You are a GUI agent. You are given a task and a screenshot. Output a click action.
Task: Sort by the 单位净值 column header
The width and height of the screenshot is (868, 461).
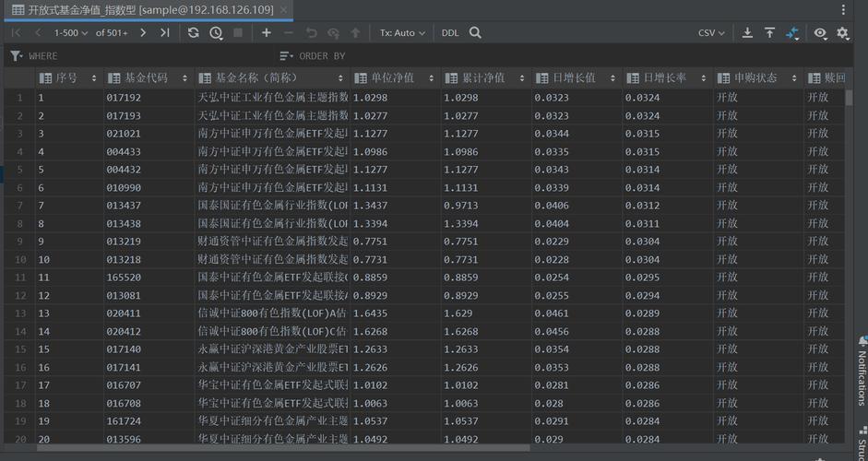click(x=395, y=78)
